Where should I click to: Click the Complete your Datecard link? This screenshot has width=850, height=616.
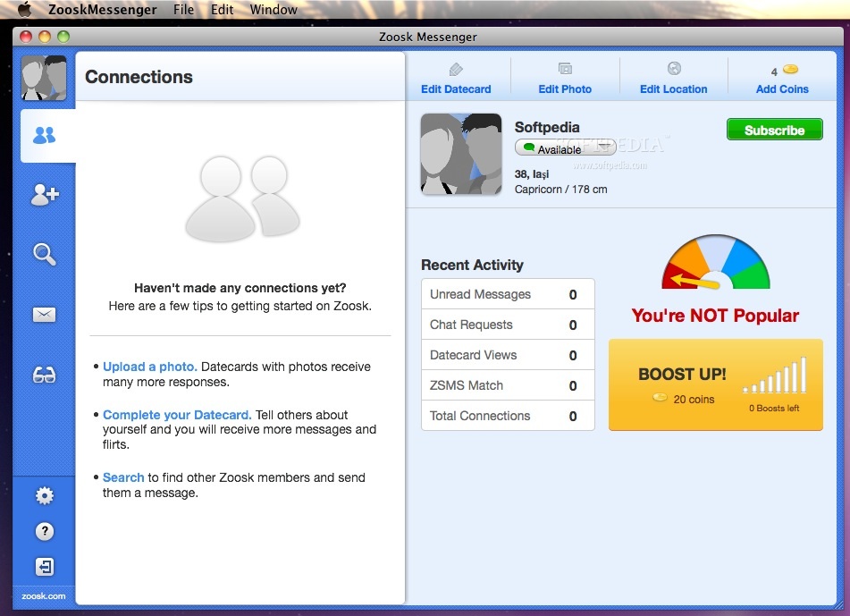(177, 415)
